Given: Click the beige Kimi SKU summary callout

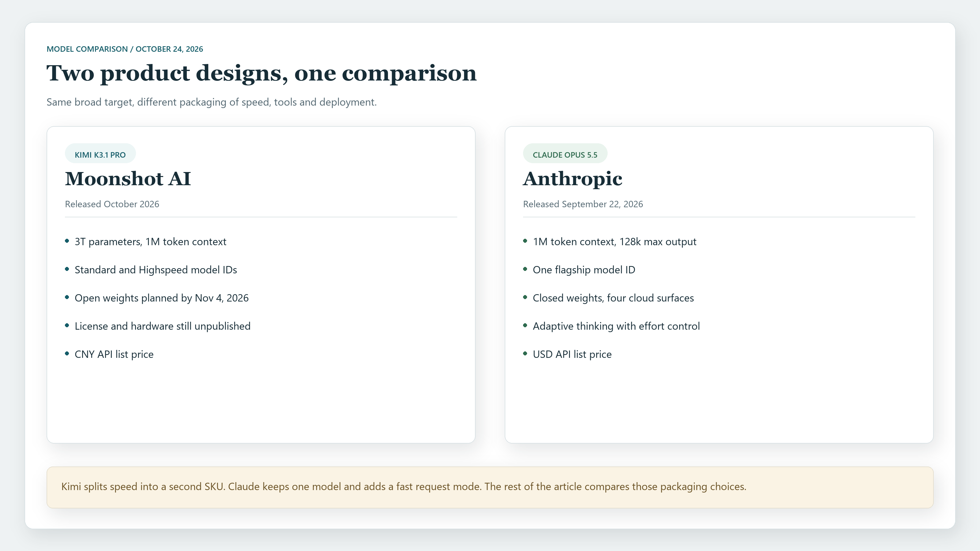Looking at the screenshot, I should [x=490, y=487].
